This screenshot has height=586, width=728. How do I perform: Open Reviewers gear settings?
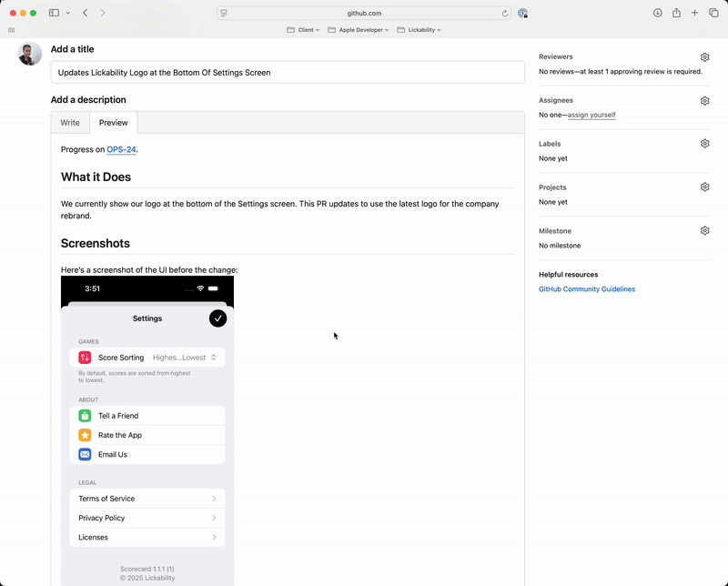click(x=704, y=57)
